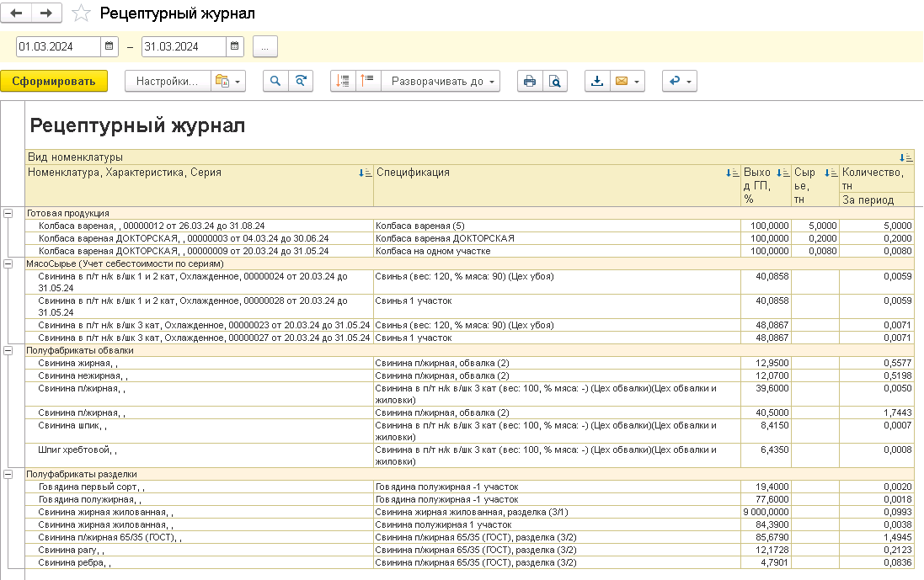Open the 'Разворачивать до' dropdown
This screenshot has width=924, height=580.
(441, 81)
